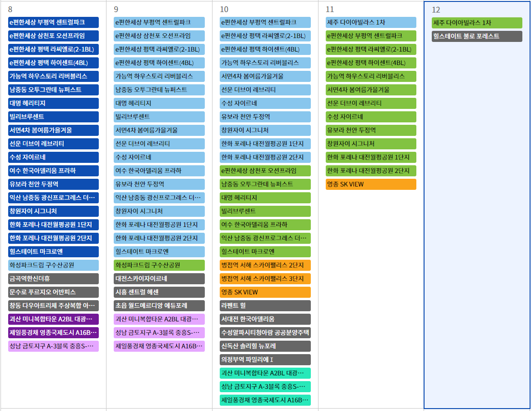This screenshot has width=532, height=411.
Task: Open 남중동 오투그란데 뉴퍼스트 on day 9
Action: click(159, 90)
